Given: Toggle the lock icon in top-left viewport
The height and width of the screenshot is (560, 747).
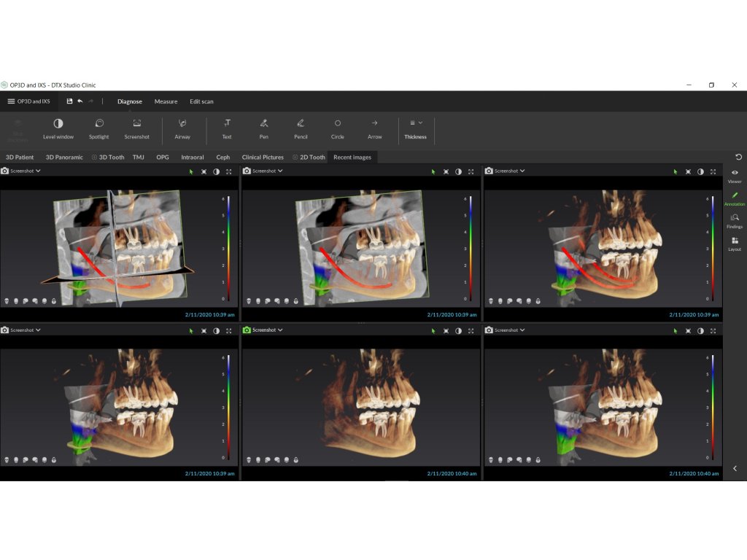Looking at the screenshot, I should coord(54,300).
